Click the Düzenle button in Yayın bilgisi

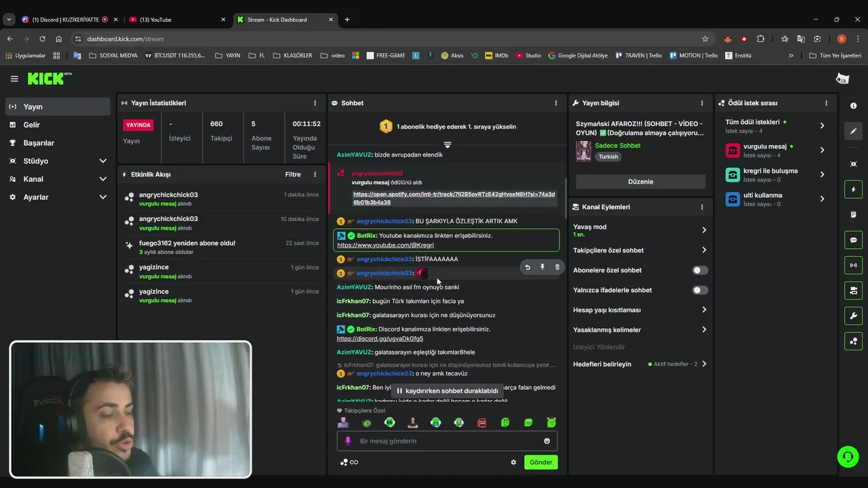point(640,182)
